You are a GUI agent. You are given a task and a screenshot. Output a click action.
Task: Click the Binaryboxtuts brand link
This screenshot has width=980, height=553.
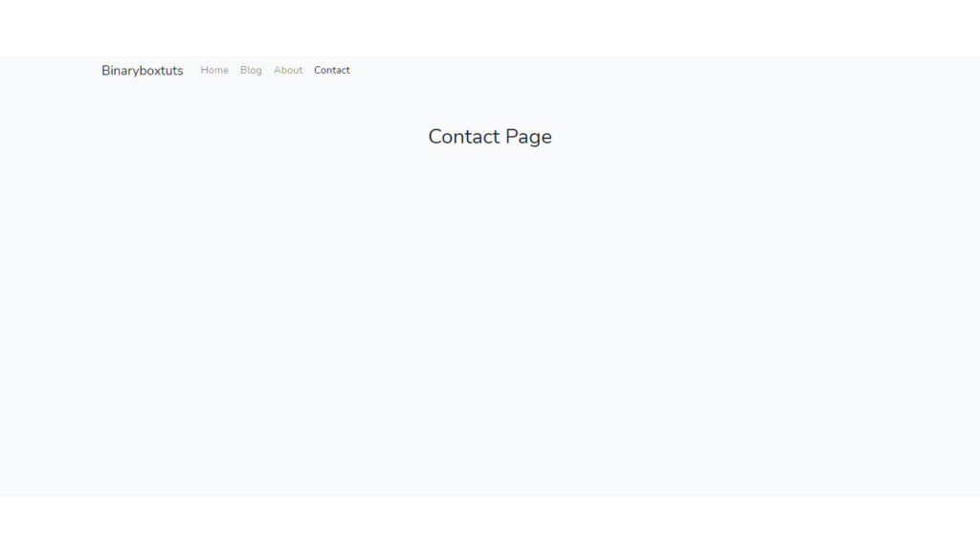pos(142,71)
